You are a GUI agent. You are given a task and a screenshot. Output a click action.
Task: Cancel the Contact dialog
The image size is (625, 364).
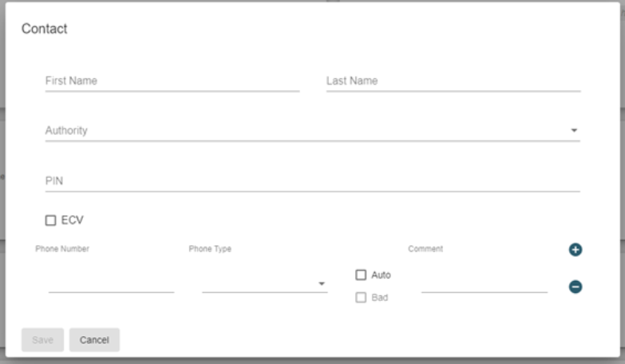94,340
